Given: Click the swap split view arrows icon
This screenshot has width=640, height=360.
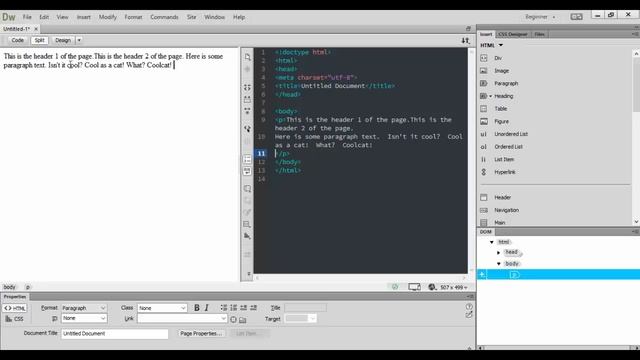Looking at the screenshot, I should click(465, 40).
